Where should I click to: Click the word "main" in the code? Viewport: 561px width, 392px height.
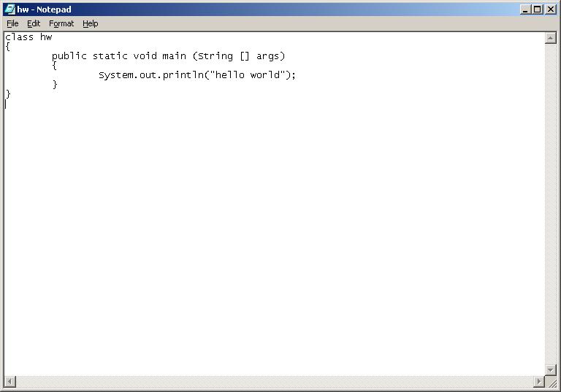point(174,56)
